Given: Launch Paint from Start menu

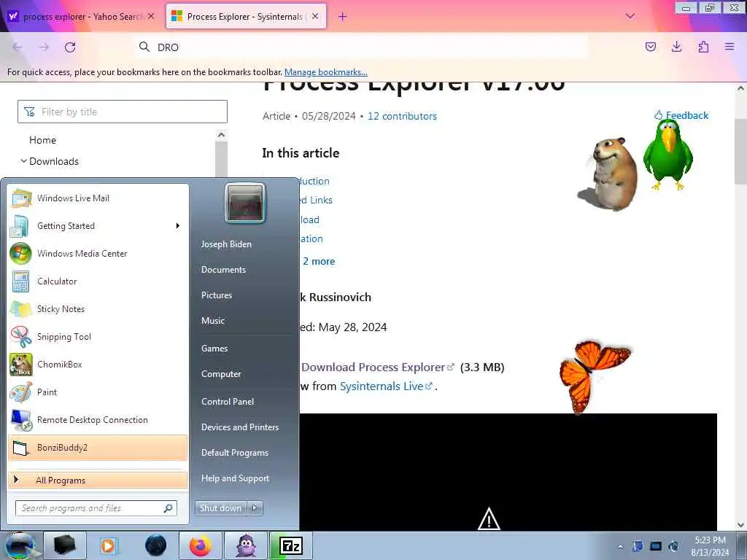Looking at the screenshot, I should [98, 392].
